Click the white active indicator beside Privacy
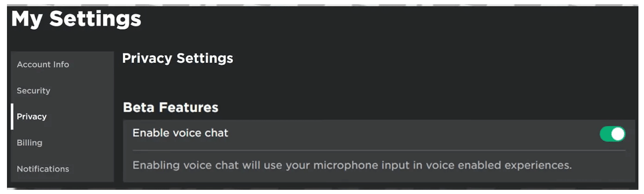 click(12, 117)
